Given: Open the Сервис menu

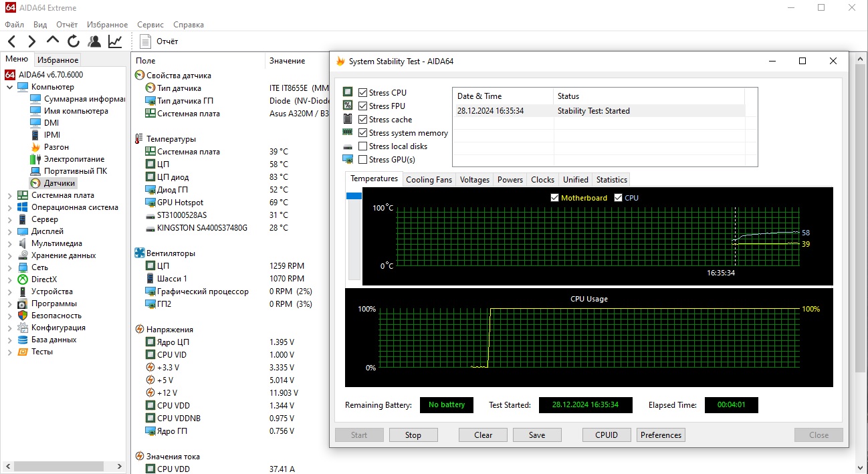Looking at the screenshot, I should tap(150, 25).
